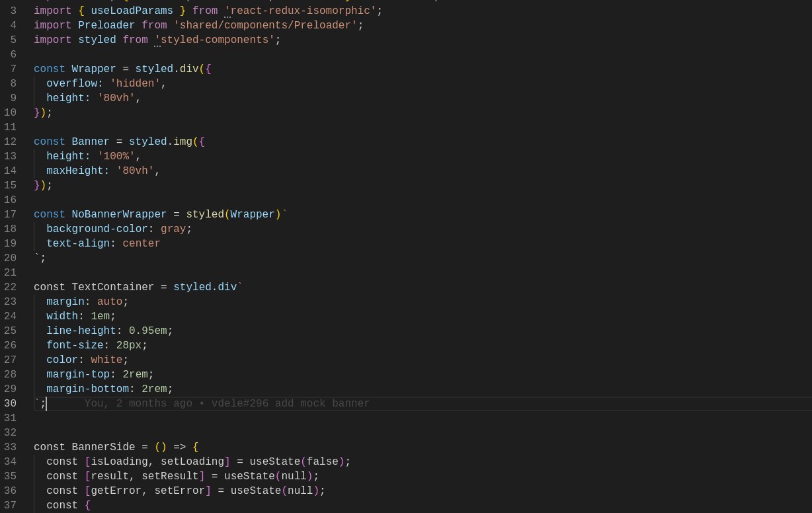Click the 'TextContainer' constant name
The height and width of the screenshot is (513, 812).
pyautogui.click(x=113, y=287)
